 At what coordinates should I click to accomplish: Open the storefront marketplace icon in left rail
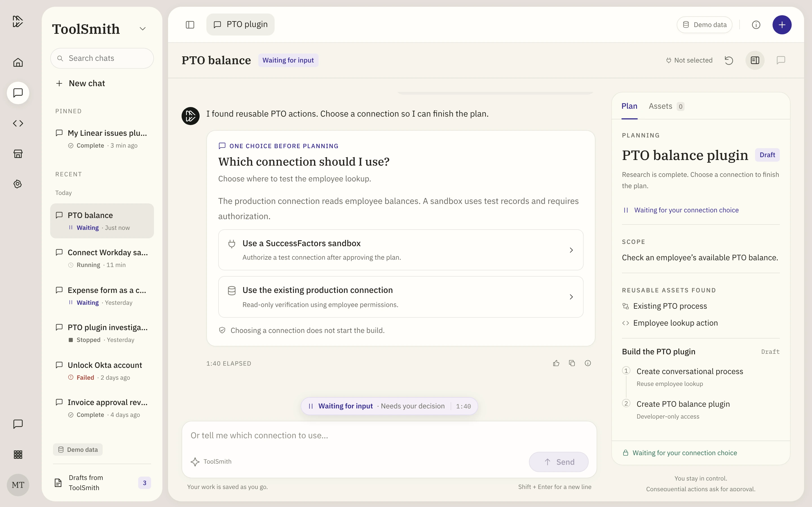[x=18, y=154]
